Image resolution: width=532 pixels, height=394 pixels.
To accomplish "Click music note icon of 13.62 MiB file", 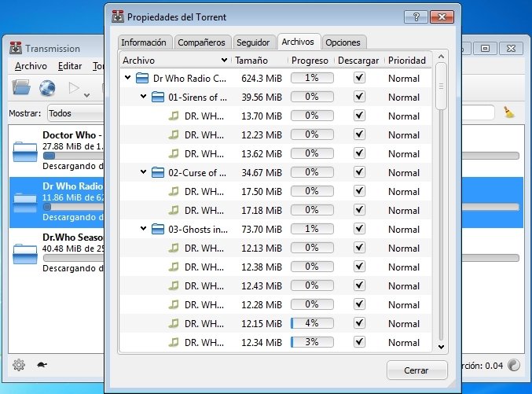I will (174, 153).
